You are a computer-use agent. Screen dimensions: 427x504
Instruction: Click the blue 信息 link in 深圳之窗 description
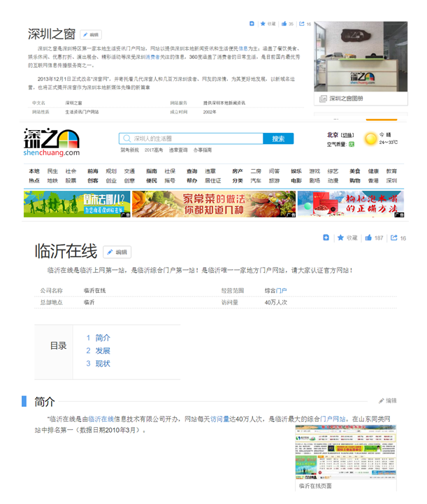pyautogui.click(x=243, y=48)
